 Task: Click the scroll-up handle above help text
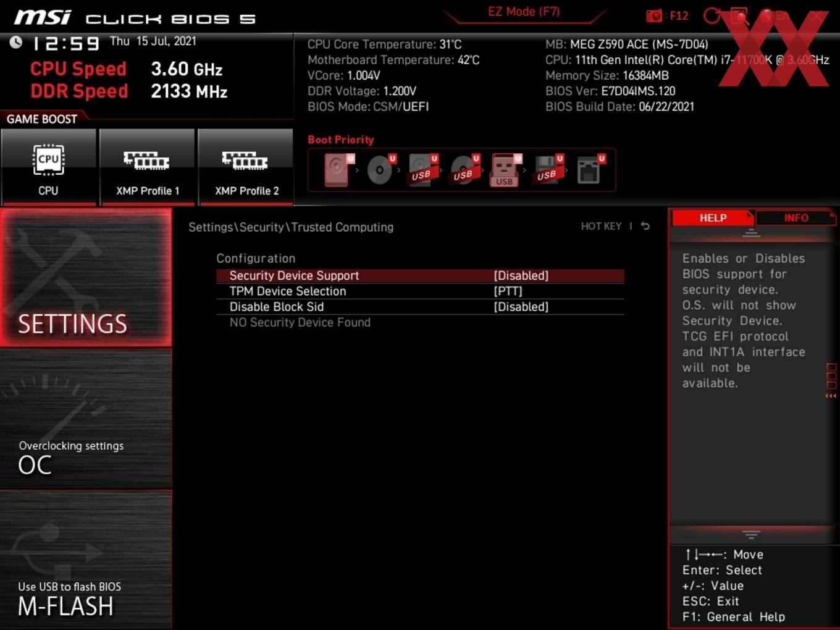(x=751, y=233)
